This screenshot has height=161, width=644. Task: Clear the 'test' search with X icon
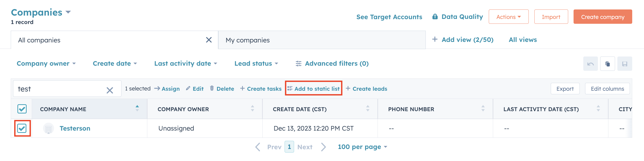110,89
